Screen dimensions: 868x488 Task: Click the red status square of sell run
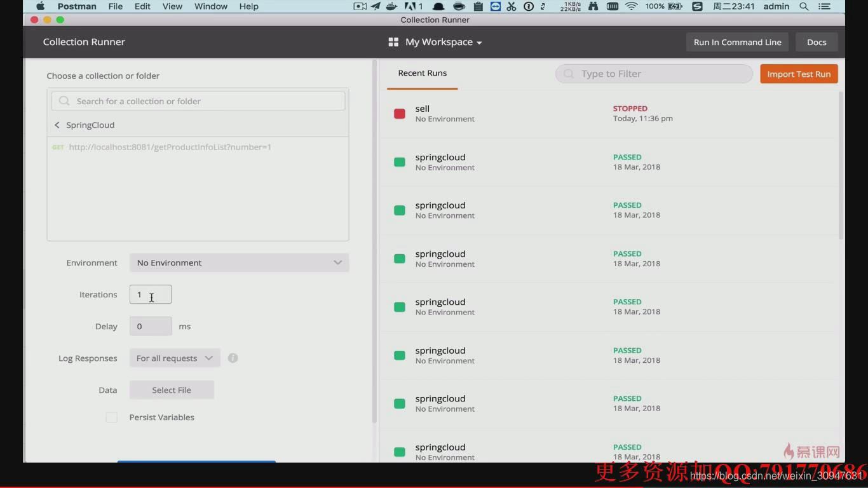tap(400, 114)
